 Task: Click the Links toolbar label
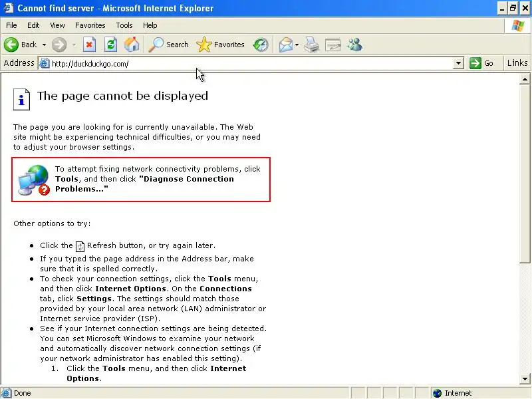click(517, 63)
